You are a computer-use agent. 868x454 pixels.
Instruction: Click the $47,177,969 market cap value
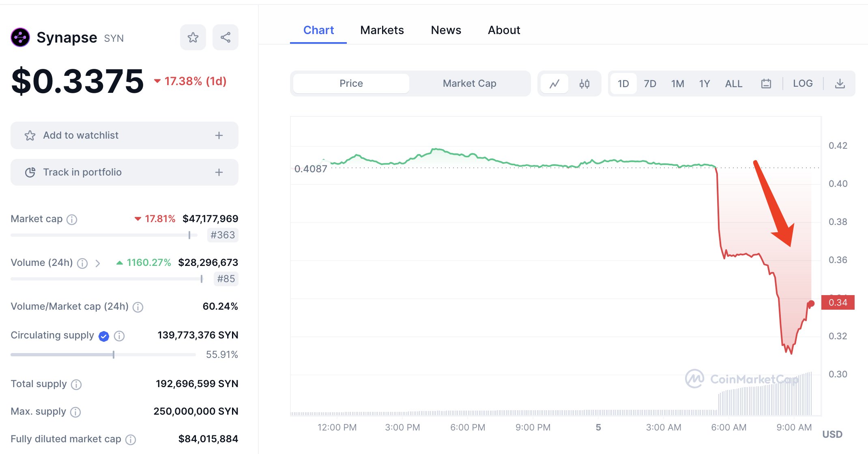210,219
